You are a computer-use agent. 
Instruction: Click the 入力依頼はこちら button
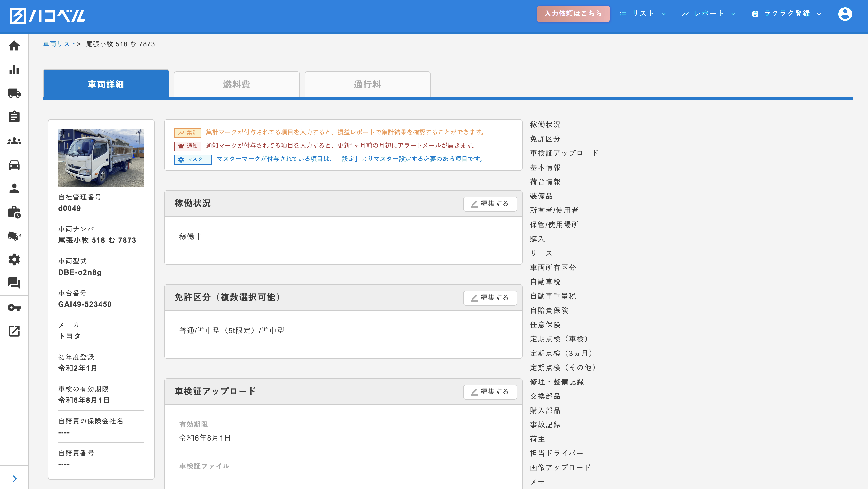573,14
